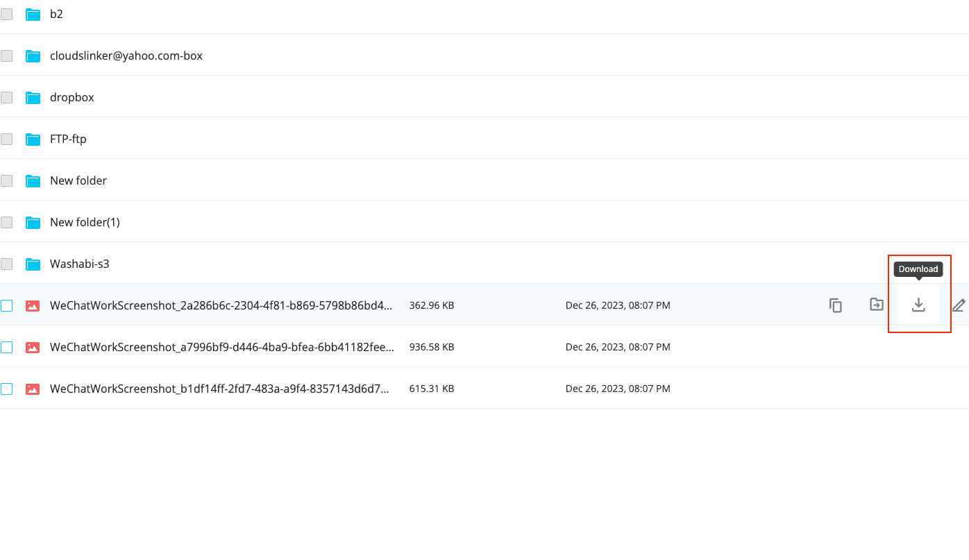Image resolution: width=969 pixels, height=560 pixels.
Task: Open the New folder icon
Action: 33,180
